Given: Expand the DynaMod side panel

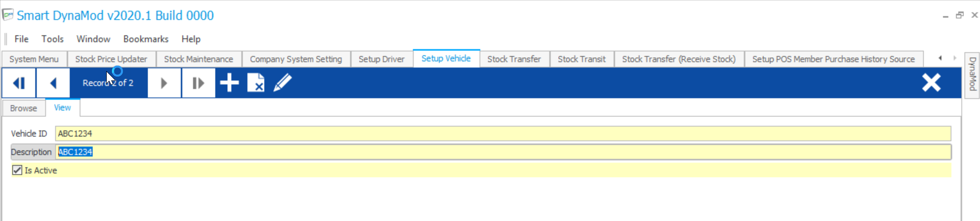Looking at the screenshot, I should [x=972, y=74].
